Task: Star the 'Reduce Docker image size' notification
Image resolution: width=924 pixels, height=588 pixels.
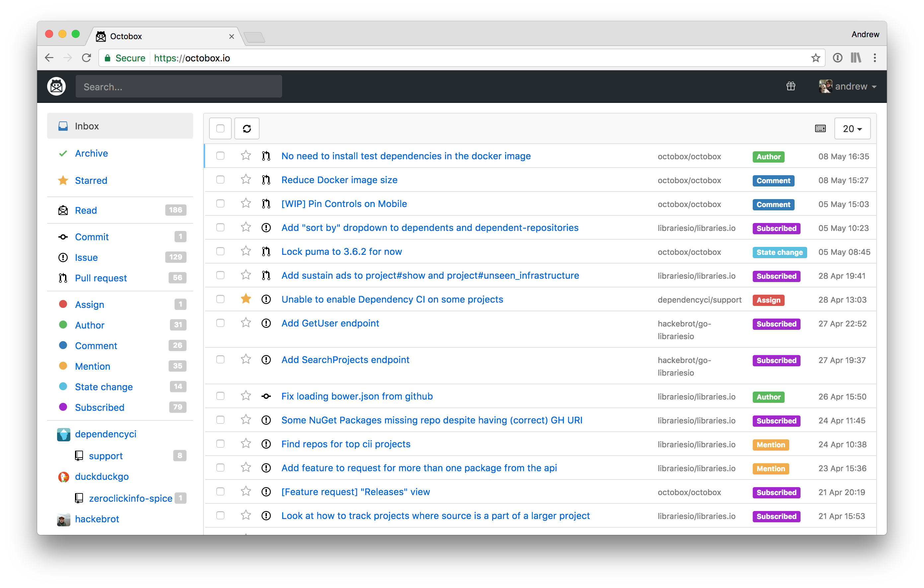Action: (246, 180)
